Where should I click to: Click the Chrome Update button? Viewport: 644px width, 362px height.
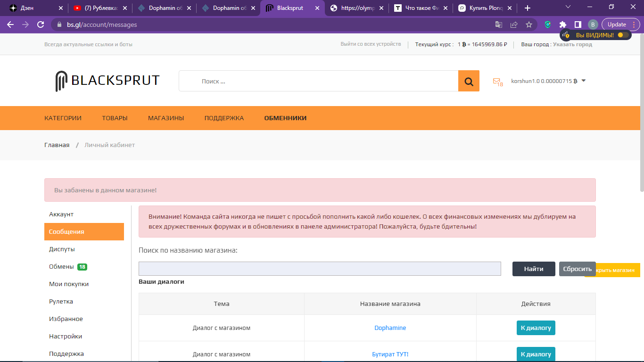617,25
